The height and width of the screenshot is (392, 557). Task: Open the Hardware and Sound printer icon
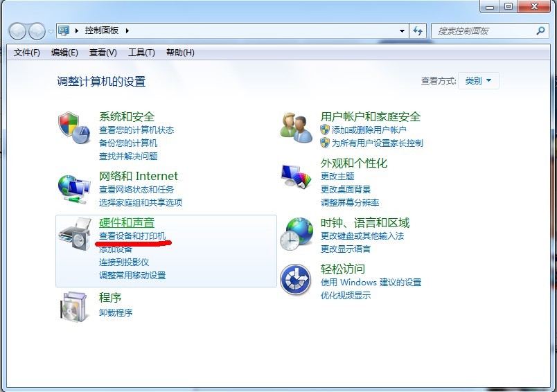pyautogui.click(x=75, y=234)
